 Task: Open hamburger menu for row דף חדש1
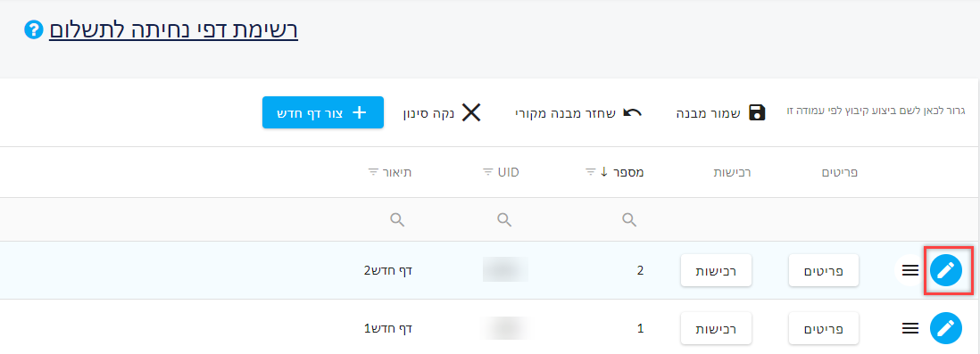pyautogui.click(x=910, y=328)
